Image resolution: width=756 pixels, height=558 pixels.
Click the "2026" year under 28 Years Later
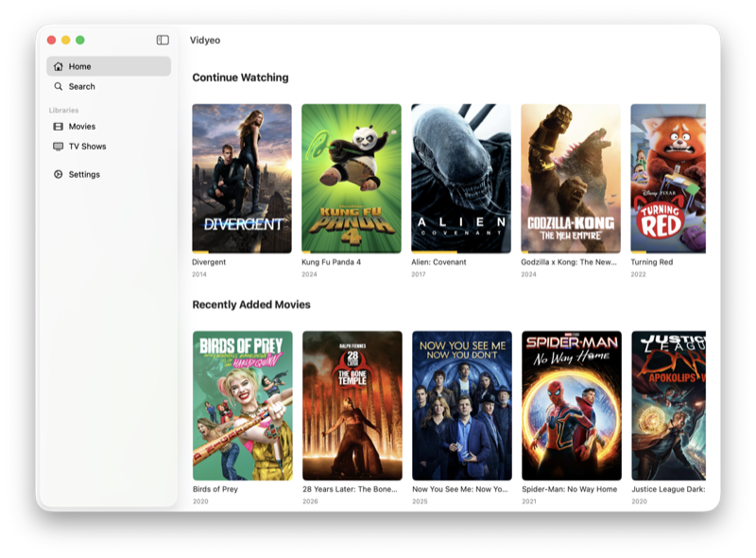(x=311, y=501)
